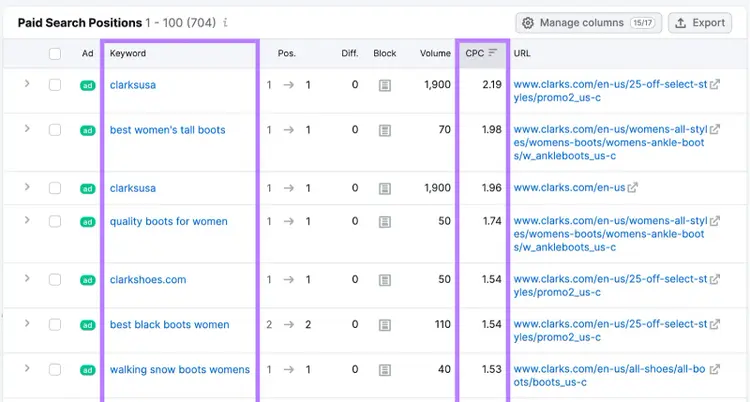Click the volume value 110
Image resolution: width=750 pixels, height=402 pixels.
point(442,324)
